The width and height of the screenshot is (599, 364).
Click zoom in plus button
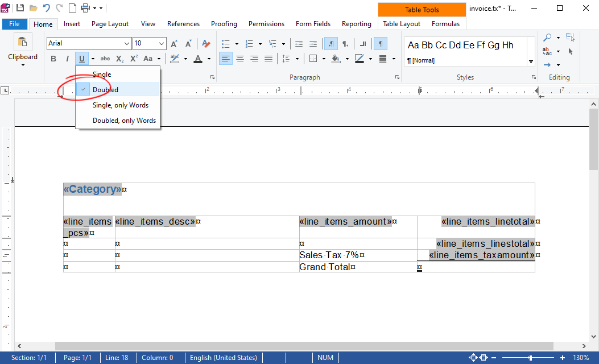(x=563, y=358)
